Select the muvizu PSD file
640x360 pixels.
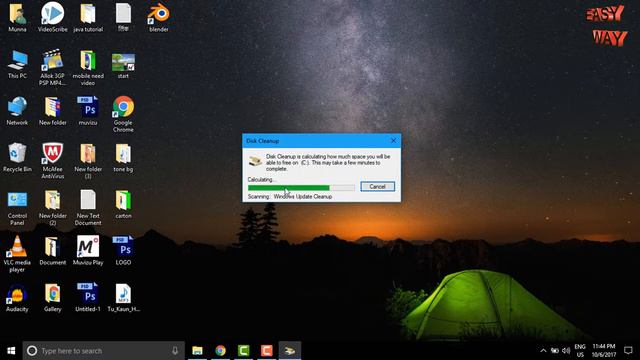click(88, 111)
